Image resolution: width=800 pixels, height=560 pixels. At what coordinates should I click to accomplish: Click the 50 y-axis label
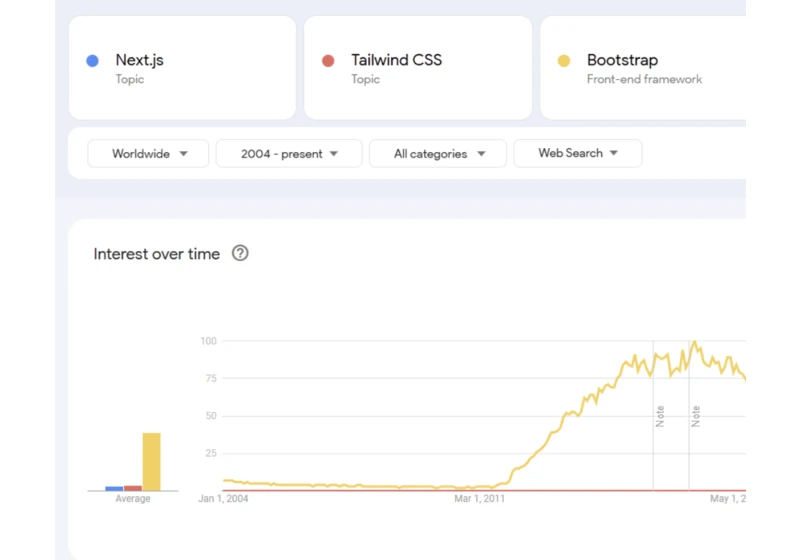tap(211, 416)
